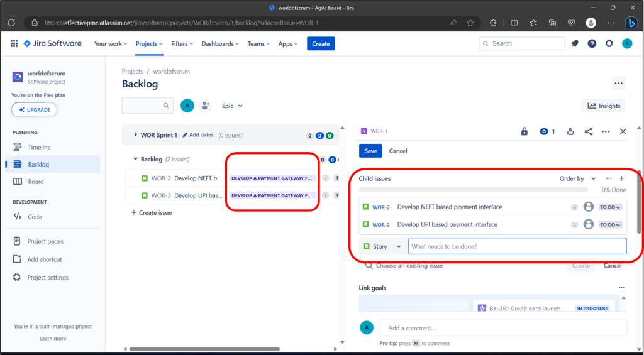Click Create issue in backlog
644x355 pixels.
(x=151, y=212)
